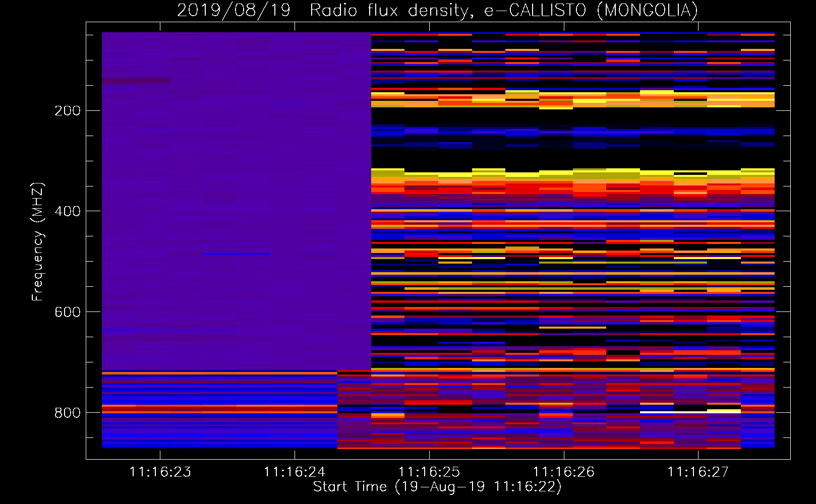This screenshot has height=504, width=816.
Task: Select the 200 frequency tick label
Action: tap(68, 111)
